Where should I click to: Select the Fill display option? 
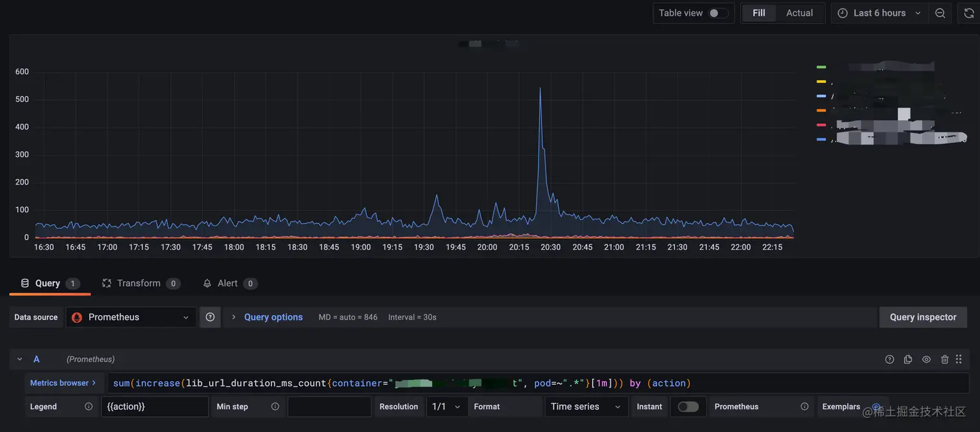pos(759,13)
